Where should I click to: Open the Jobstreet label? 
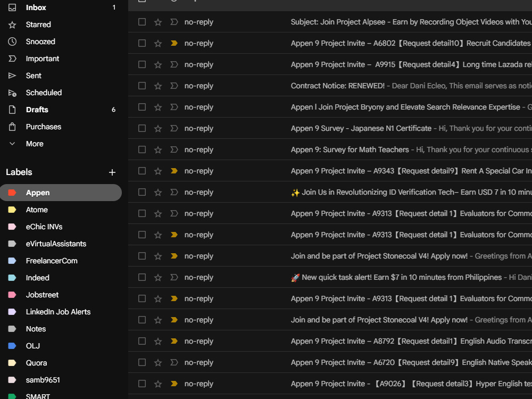click(61, 295)
